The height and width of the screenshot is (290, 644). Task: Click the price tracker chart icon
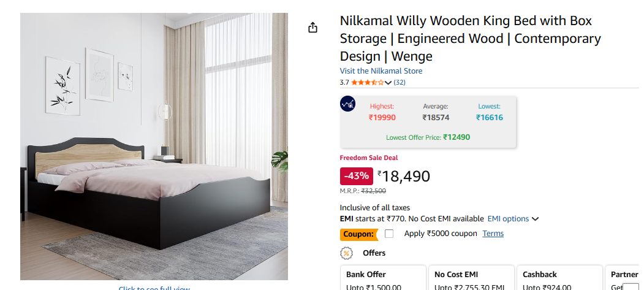coord(347,104)
